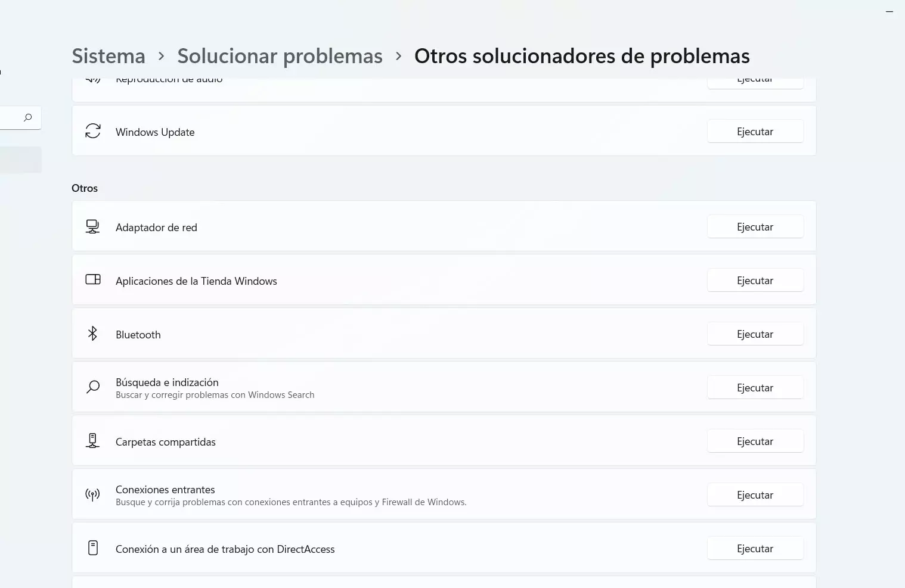The width and height of the screenshot is (905, 588).
Task: Run the Windows Update troubleshooter
Action: point(755,132)
